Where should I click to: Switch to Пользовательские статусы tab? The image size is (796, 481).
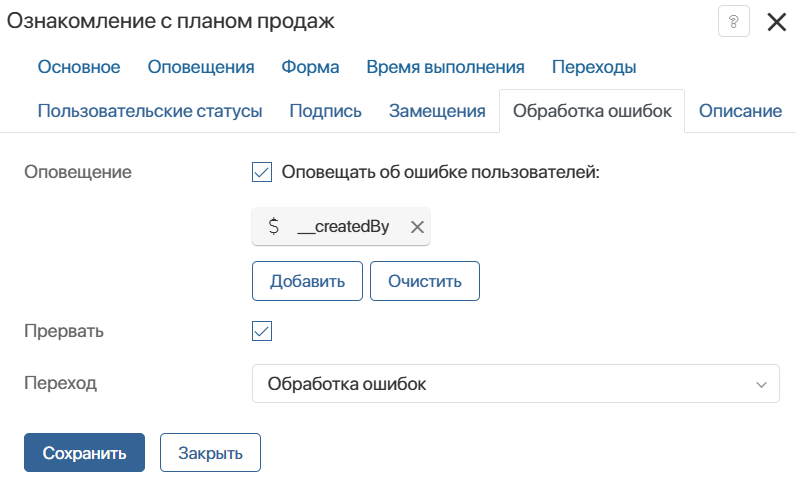pos(150,111)
